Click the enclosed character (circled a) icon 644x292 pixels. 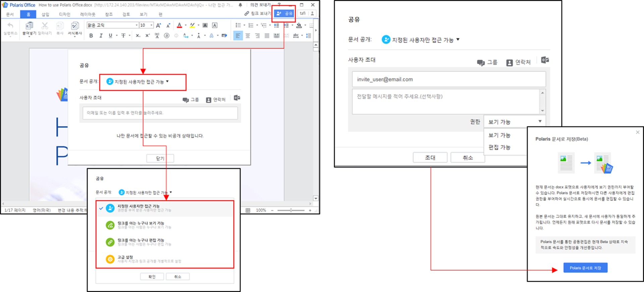pyautogui.click(x=166, y=36)
